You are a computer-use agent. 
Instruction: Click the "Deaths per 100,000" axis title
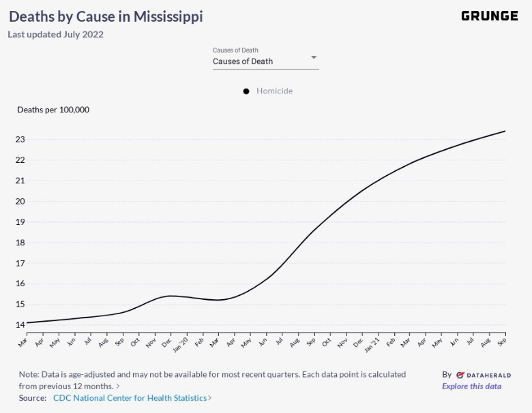[53, 109]
